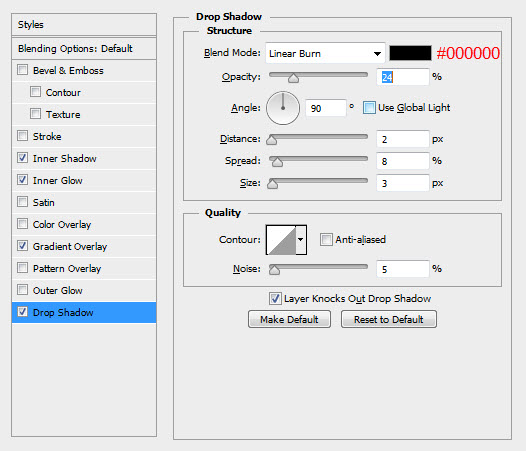
Task: Click the Size slider handle
Action: pyautogui.click(x=272, y=184)
